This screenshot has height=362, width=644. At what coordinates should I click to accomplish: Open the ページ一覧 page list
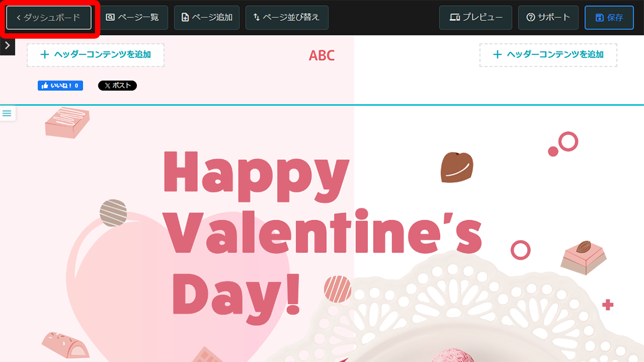133,18
